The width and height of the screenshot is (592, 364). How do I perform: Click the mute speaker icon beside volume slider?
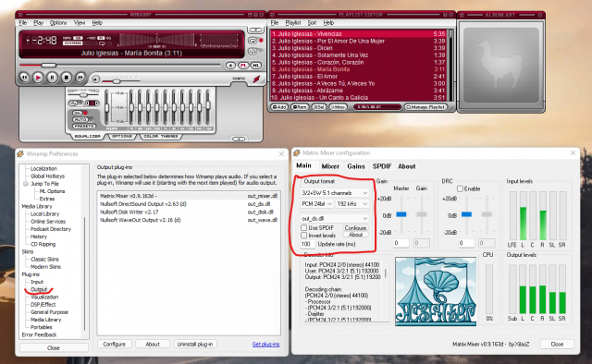click(95, 79)
